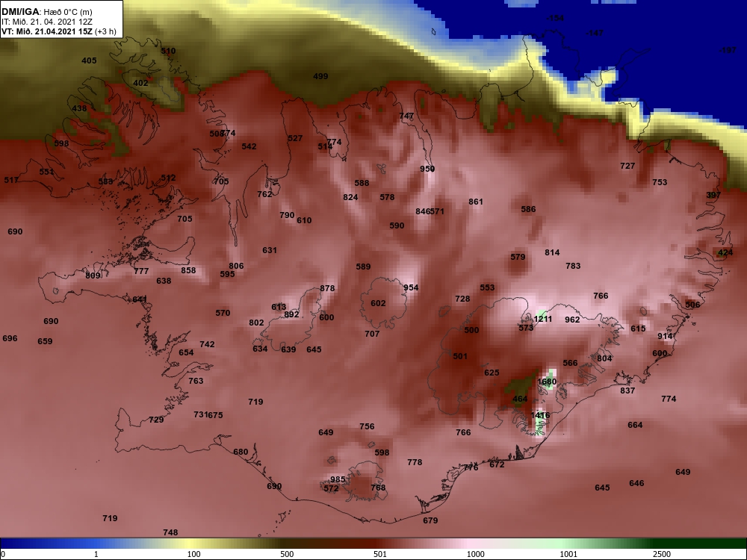
Task: Click the 756 map value
Action: click(x=367, y=426)
